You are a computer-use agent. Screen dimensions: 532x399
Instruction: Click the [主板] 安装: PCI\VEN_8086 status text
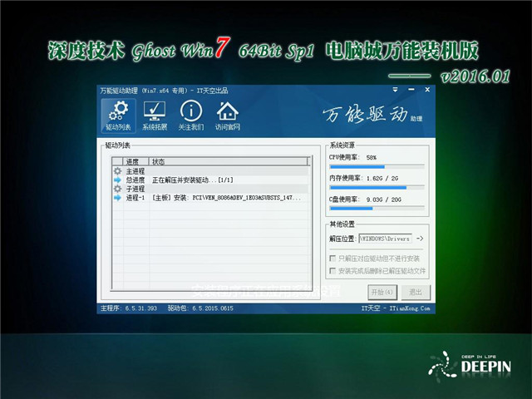pos(226,198)
